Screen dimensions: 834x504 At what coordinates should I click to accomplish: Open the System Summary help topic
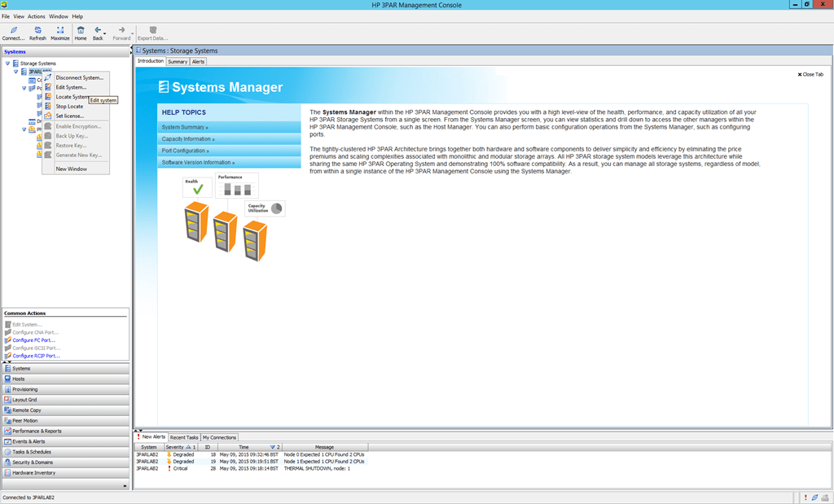tap(229, 127)
